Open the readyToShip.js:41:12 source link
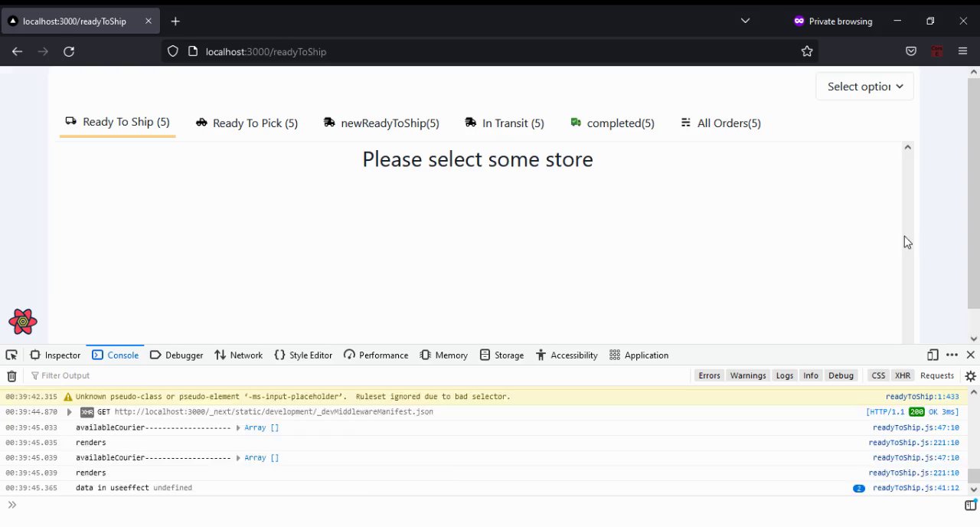The image size is (980, 527). [x=915, y=488]
